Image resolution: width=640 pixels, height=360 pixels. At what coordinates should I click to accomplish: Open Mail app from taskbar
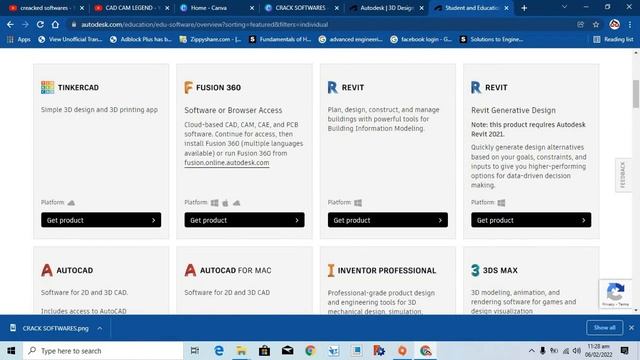coord(287,351)
